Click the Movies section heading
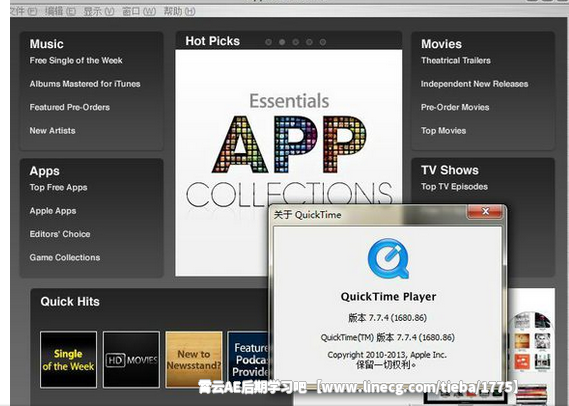Image resolution: width=569 pixels, height=406 pixels. (x=441, y=44)
